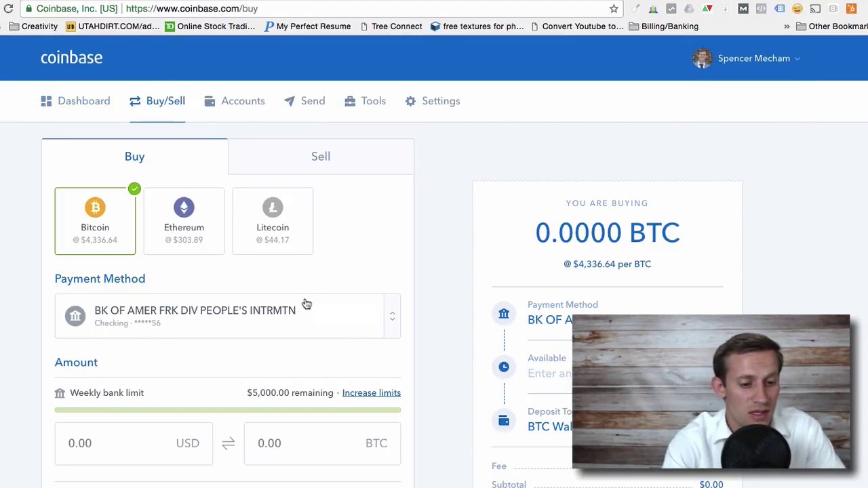
Task: Click the emoji face extension icon
Action: 797,9
